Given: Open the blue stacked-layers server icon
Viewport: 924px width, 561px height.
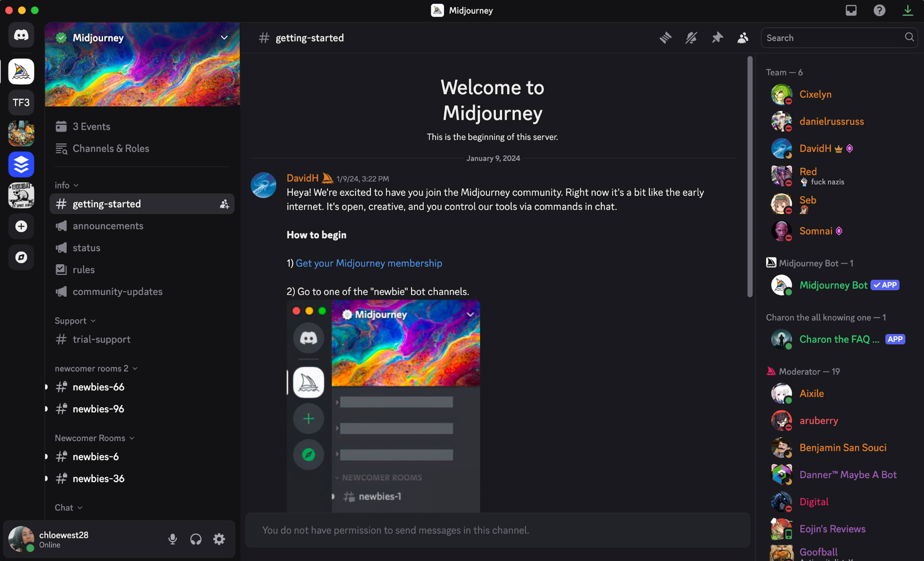Looking at the screenshot, I should (x=21, y=164).
